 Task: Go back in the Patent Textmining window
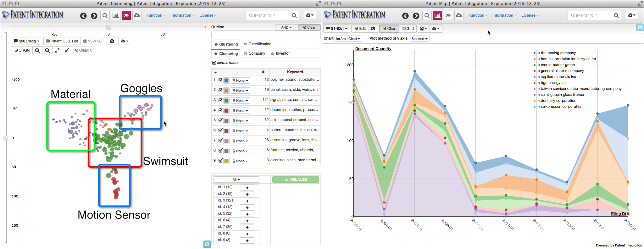pyautogui.click(x=83, y=16)
